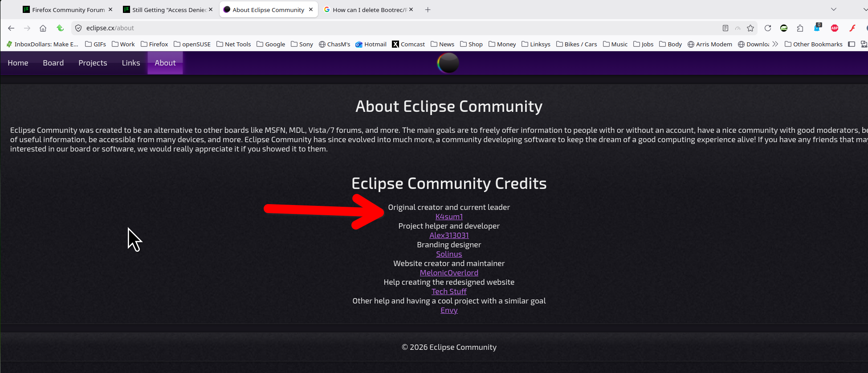Expand the News bookmarks folder
This screenshot has width=868, height=373.
tap(442, 44)
